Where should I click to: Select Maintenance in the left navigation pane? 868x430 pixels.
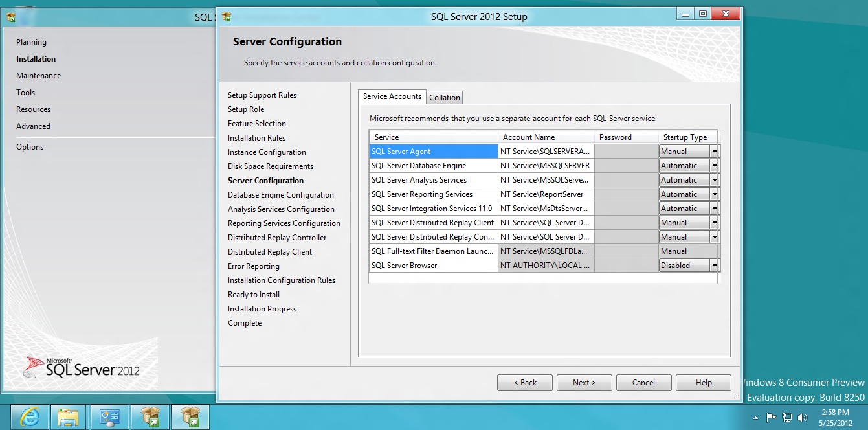click(39, 76)
